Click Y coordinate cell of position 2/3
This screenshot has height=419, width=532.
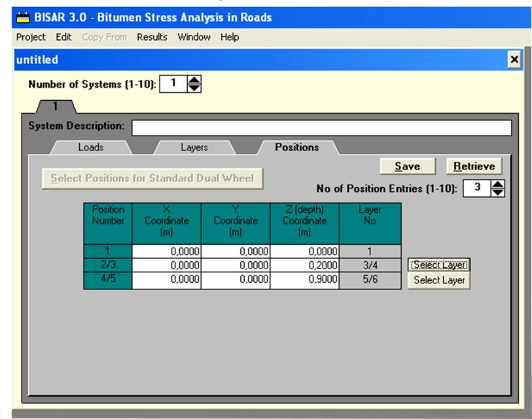(236, 265)
